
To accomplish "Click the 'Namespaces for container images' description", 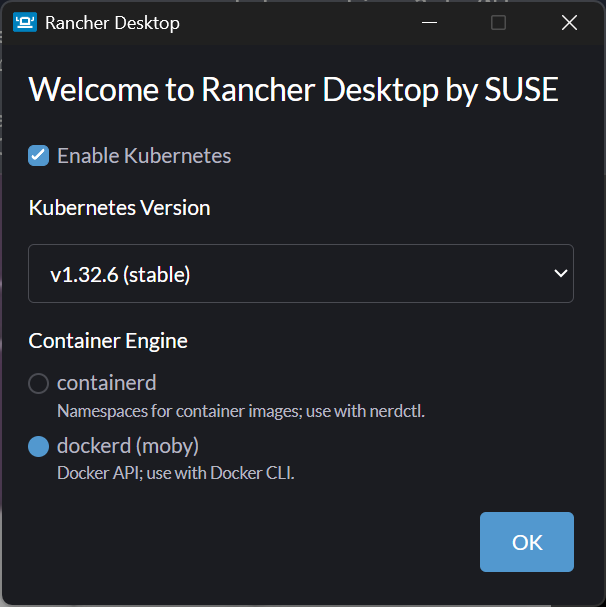I will (x=241, y=411).
